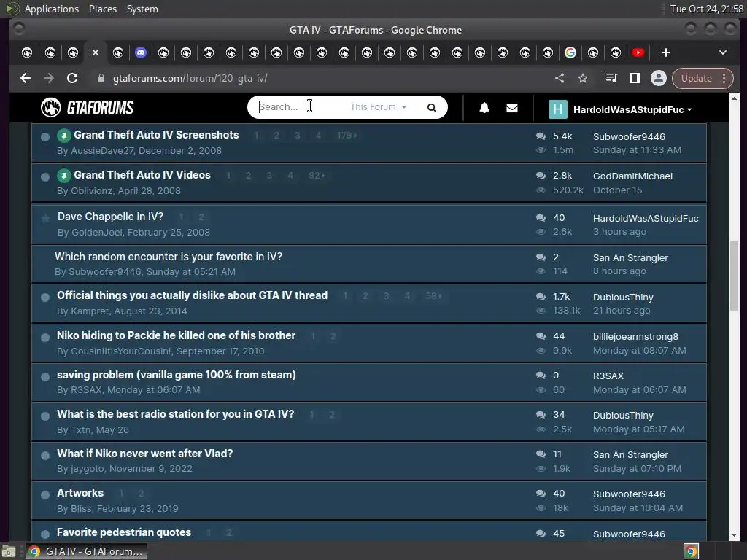Image resolution: width=747 pixels, height=560 pixels.
Task: Open the tab search chevron
Action: [x=723, y=52]
